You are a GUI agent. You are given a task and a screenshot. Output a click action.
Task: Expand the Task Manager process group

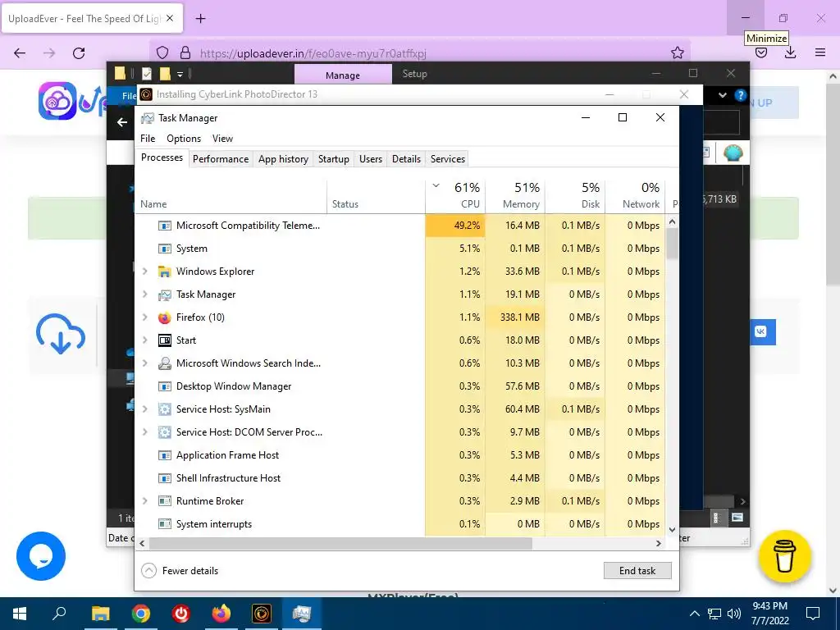[x=144, y=294]
